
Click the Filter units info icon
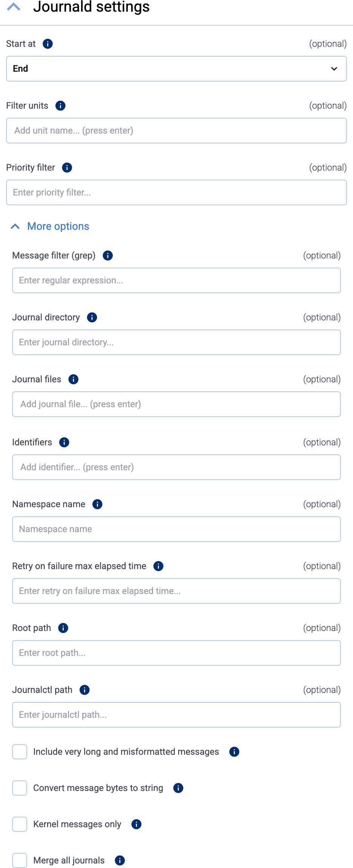(x=60, y=106)
